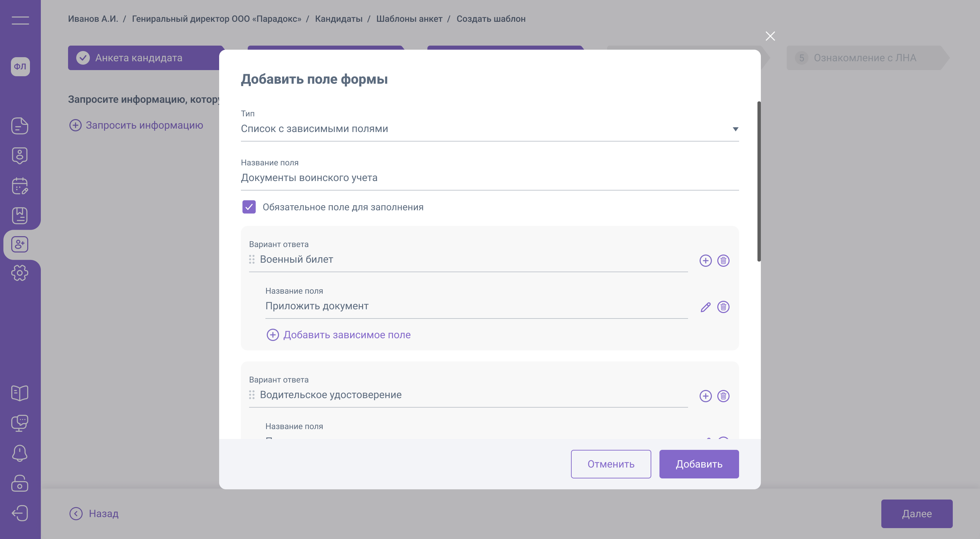The image size is (980, 539).
Task: Delete the Военный билет answer option
Action: pos(723,261)
